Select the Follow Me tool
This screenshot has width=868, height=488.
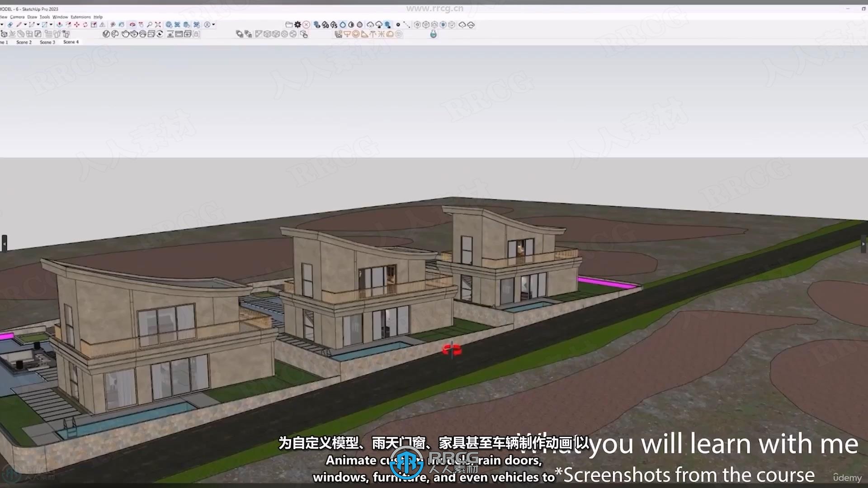coord(68,24)
